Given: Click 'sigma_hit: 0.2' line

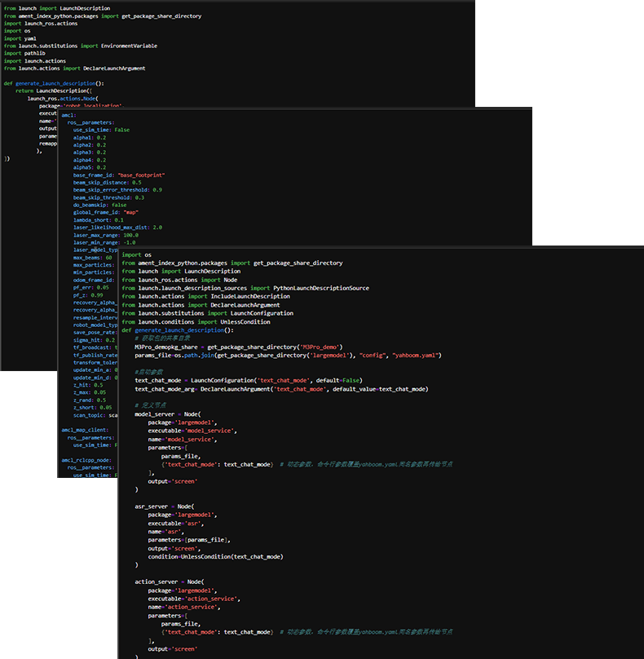Looking at the screenshot, I should pos(94,340).
